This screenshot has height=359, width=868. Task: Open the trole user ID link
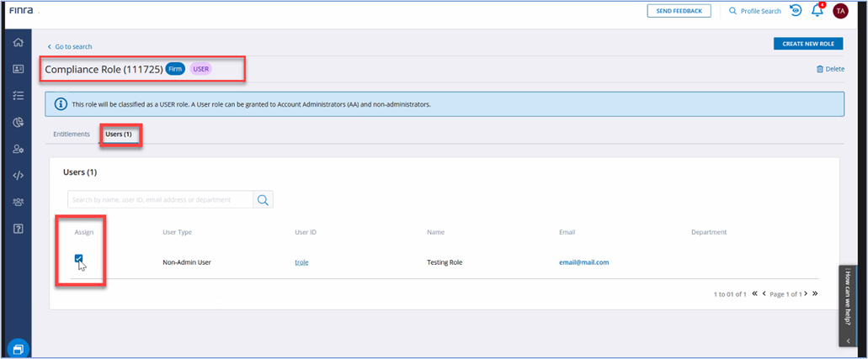(301, 262)
